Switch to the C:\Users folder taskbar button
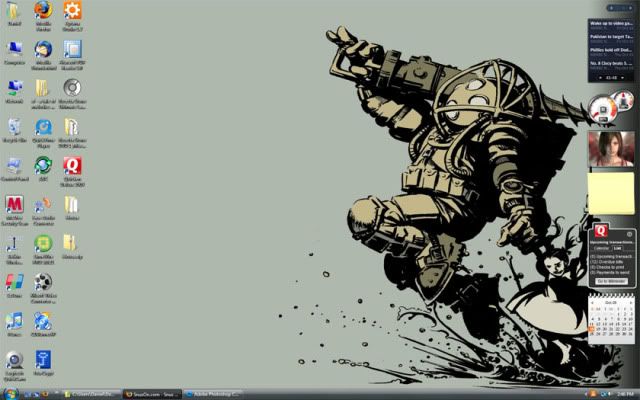This screenshot has width=640, height=400. click(x=91, y=394)
